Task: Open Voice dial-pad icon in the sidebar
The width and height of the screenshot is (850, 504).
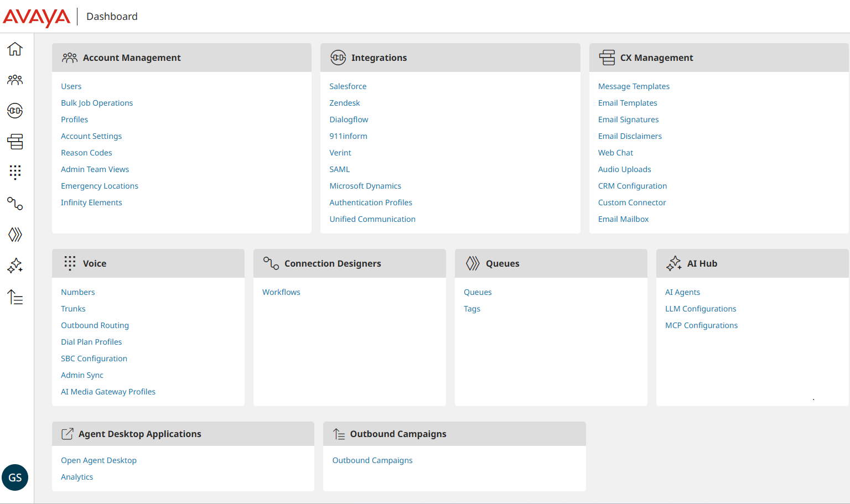Action: [x=15, y=173]
